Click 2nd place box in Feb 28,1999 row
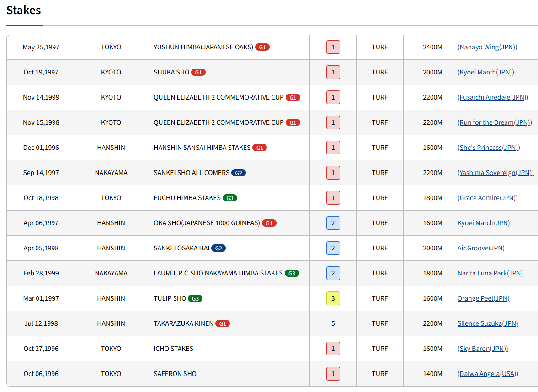The height and width of the screenshot is (392, 538). [x=333, y=273]
